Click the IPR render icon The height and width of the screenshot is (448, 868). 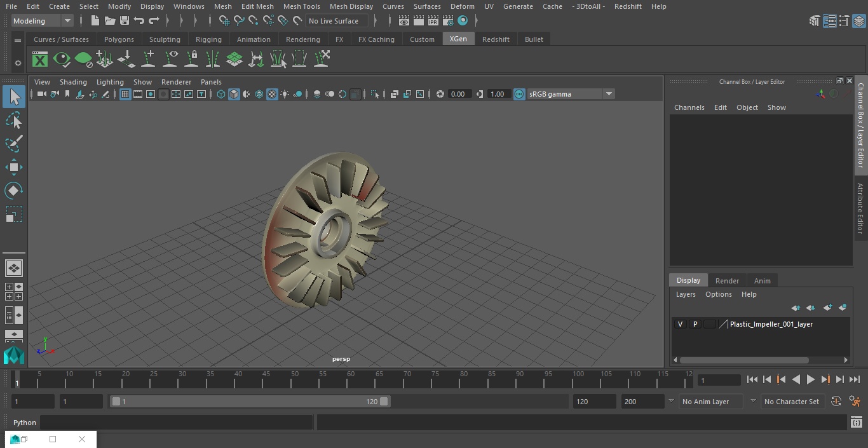pyautogui.click(x=433, y=21)
